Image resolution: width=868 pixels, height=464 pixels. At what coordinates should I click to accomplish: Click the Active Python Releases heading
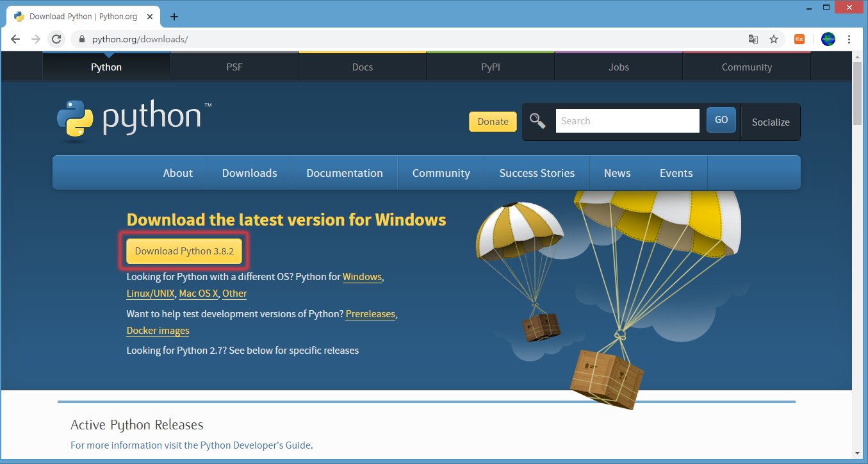pyautogui.click(x=137, y=425)
